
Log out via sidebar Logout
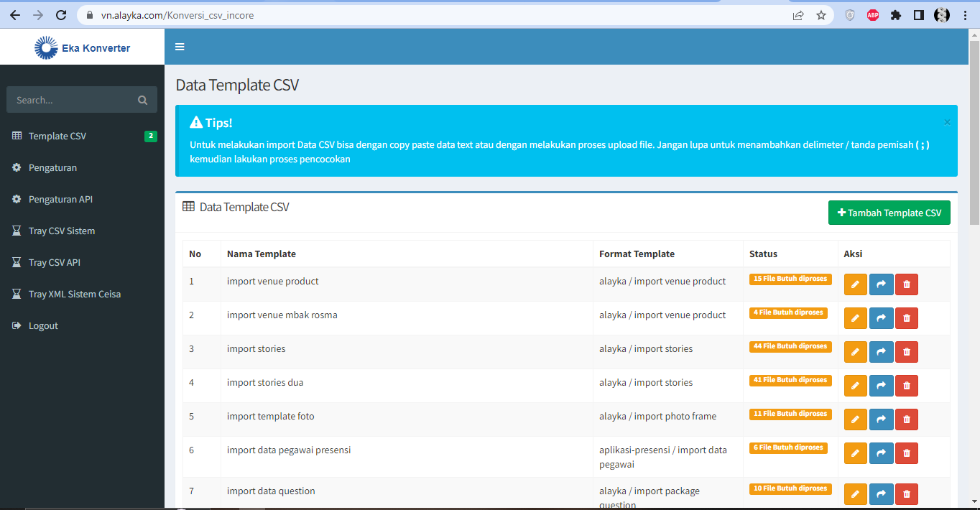82,325
